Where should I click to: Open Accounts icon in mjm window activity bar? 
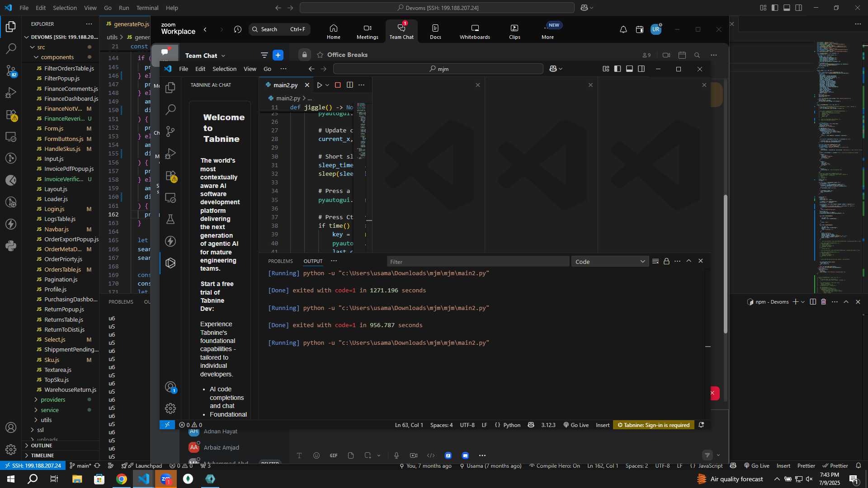click(x=170, y=387)
